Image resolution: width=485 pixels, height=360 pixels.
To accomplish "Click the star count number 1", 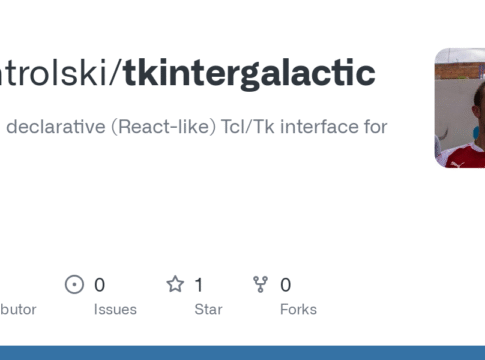I will [x=199, y=285].
